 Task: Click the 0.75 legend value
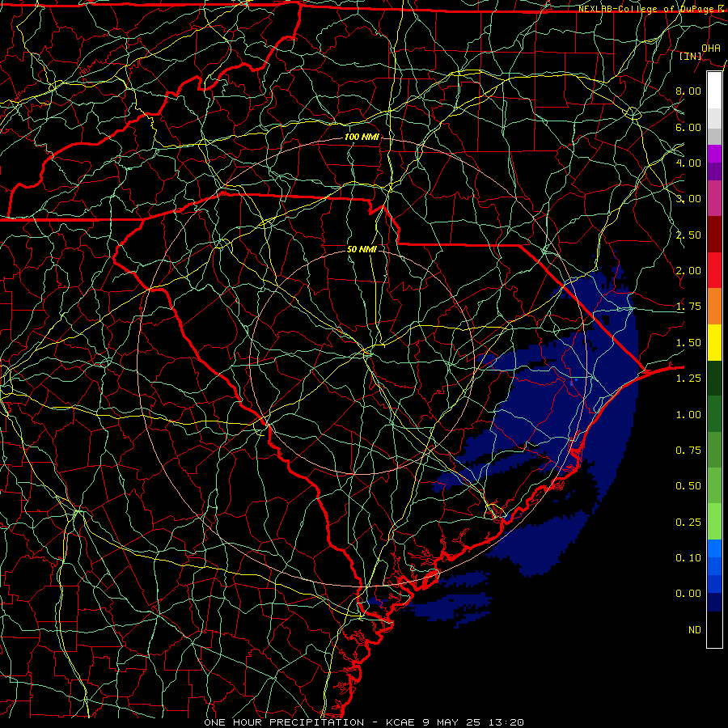[688, 451]
